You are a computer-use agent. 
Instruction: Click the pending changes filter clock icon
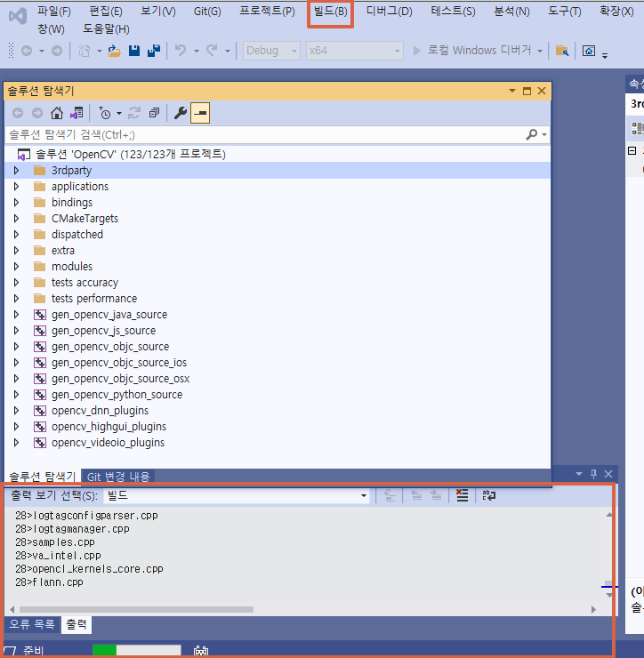coord(105,113)
